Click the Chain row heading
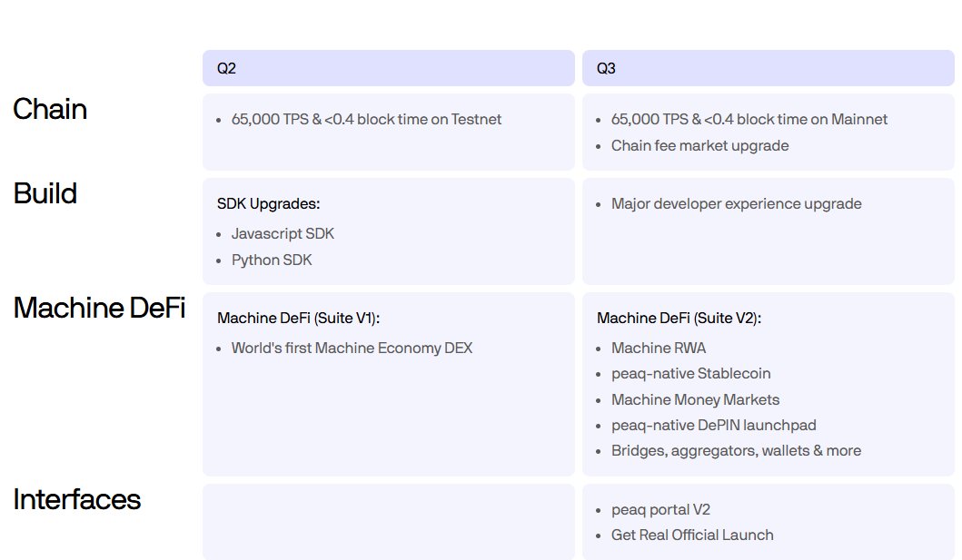Image resolution: width=962 pixels, height=560 pixels. (50, 109)
